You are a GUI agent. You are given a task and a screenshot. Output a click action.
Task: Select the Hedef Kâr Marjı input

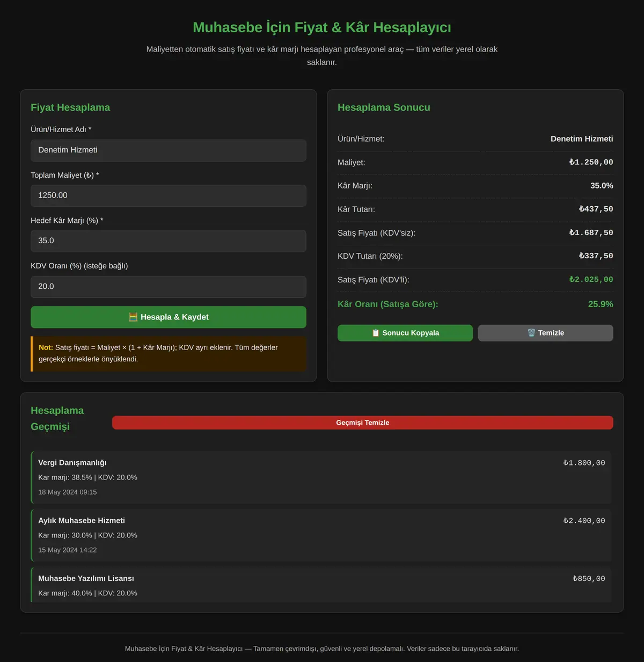click(169, 241)
